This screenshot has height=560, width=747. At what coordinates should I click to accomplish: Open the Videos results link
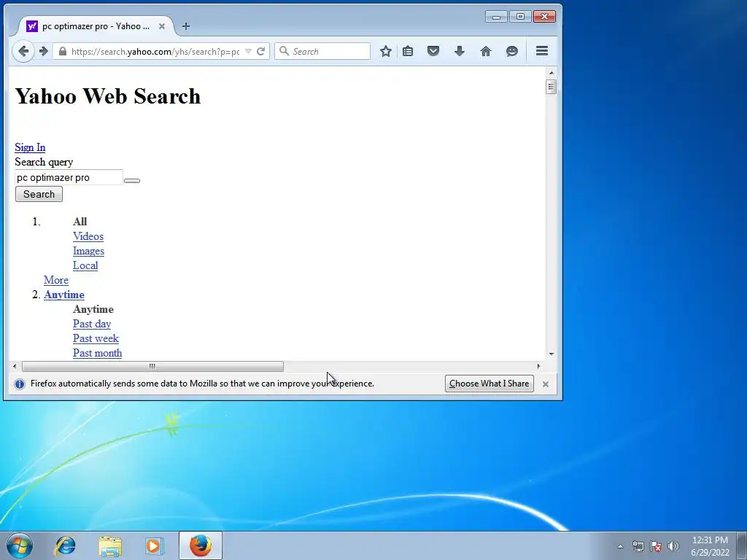pos(88,236)
